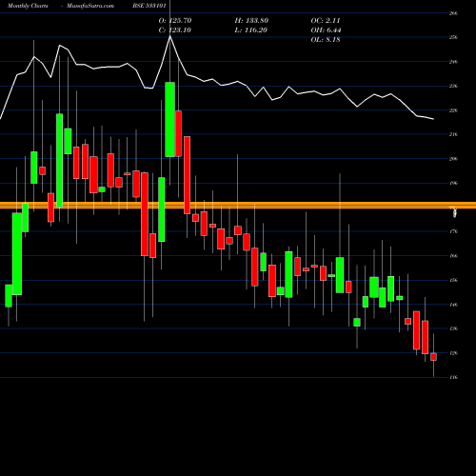Select the open value 'O: 125.70'
Screen dimensions: 476x476
[175, 21]
